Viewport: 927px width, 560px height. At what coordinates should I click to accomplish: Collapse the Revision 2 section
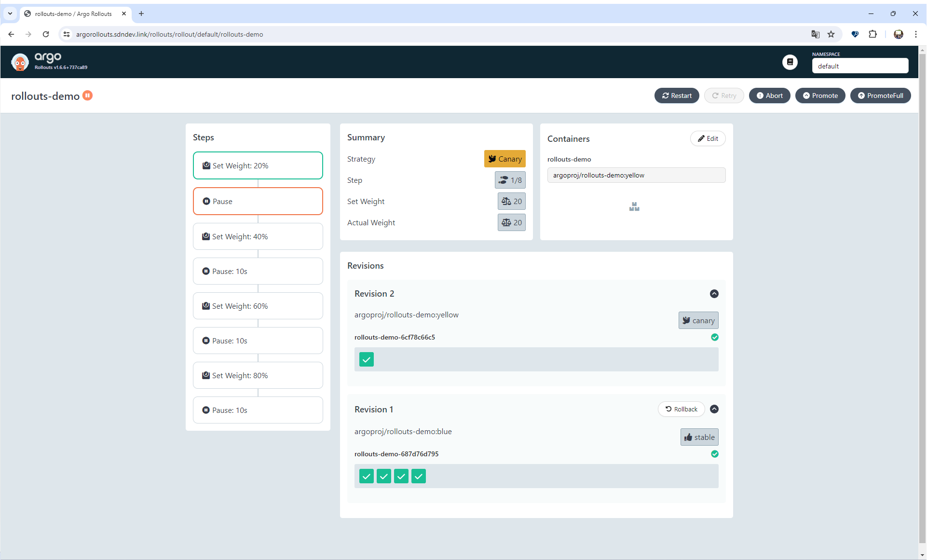714,294
